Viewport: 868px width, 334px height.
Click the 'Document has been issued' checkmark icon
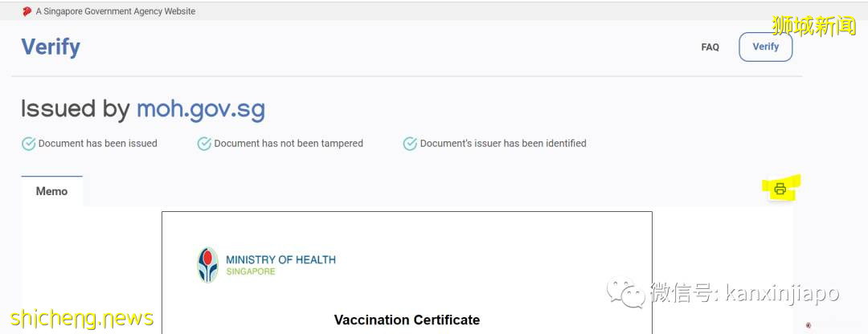28,144
